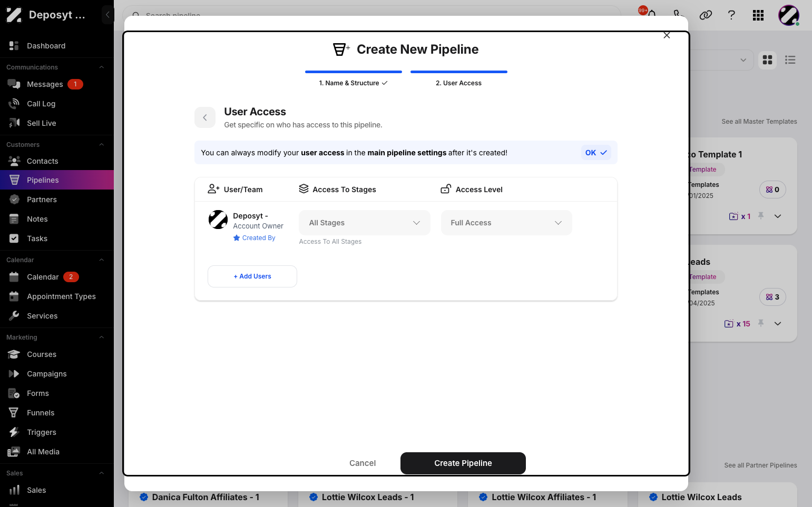Open the Full Access level dropdown

click(506, 223)
